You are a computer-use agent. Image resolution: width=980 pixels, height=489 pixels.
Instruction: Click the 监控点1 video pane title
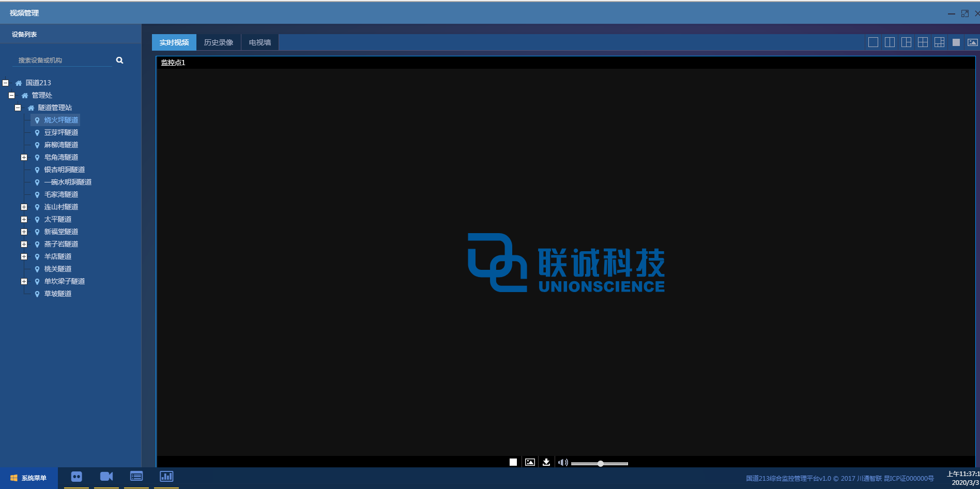[173, 63]
